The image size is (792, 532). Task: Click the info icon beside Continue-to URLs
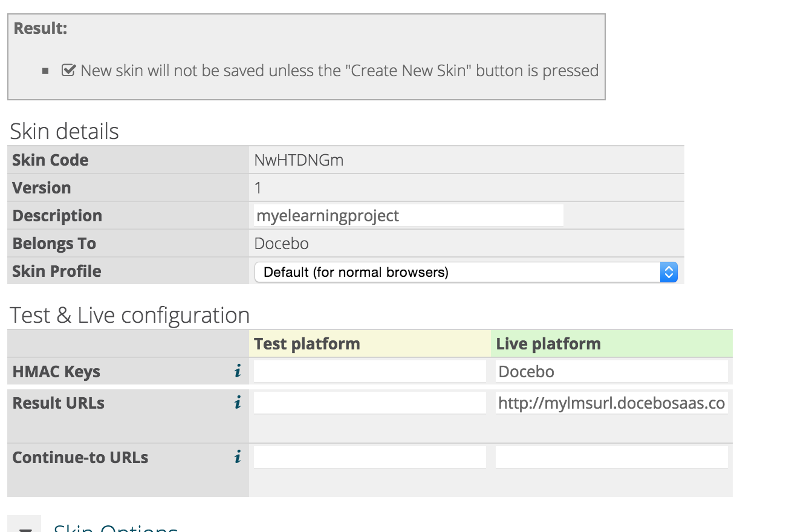click(x=238, y=457)
